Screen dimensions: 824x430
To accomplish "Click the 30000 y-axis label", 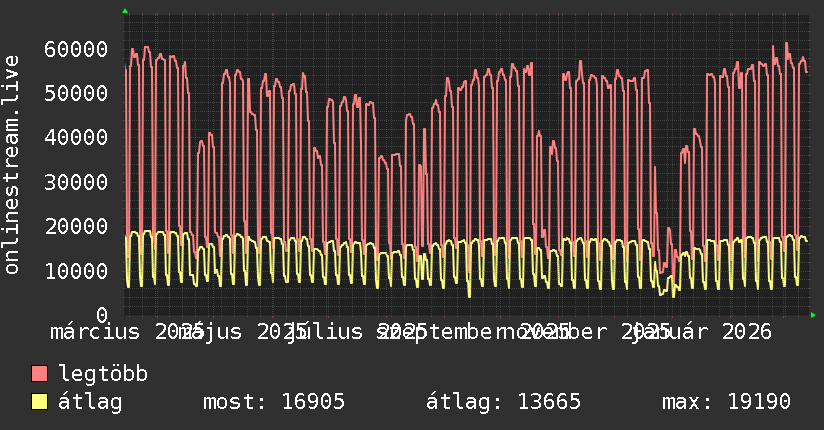I will click(76, 182).
